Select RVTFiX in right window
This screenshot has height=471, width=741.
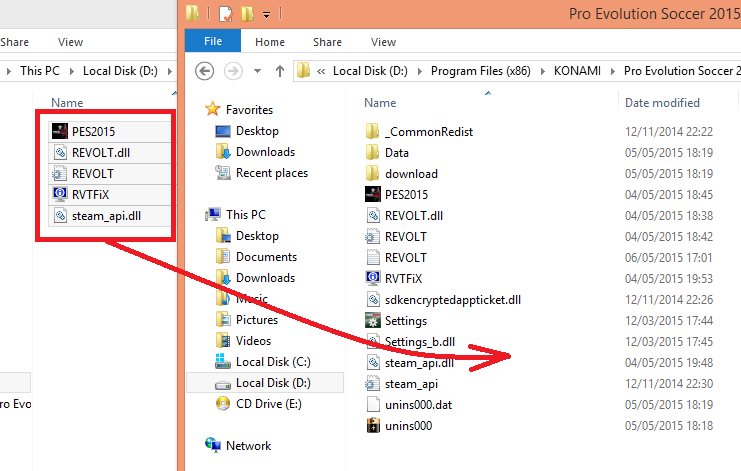coord(394,279)
